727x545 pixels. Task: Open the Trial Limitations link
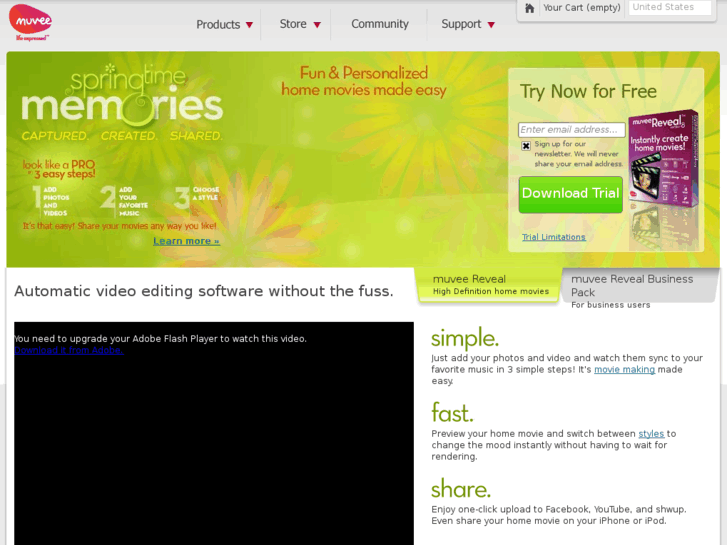tap(554, 237)
